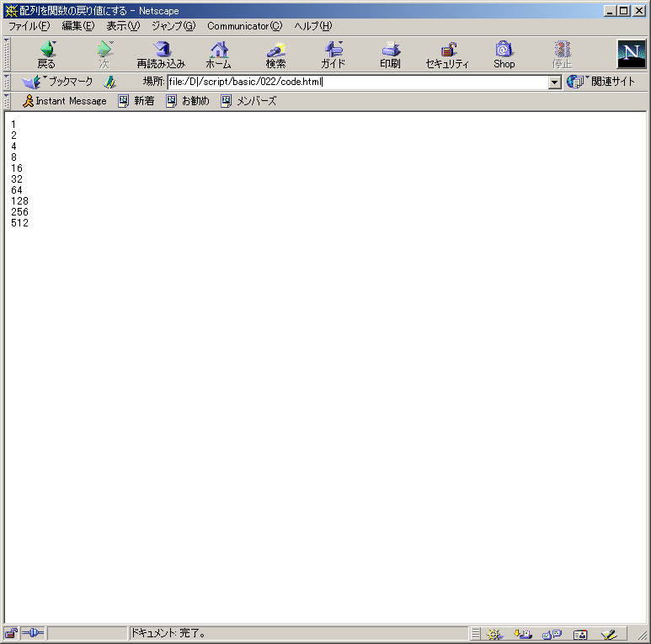651x644 pixels.
Task: Open the 表示(V) menu
Action: [x=123, y=26]
